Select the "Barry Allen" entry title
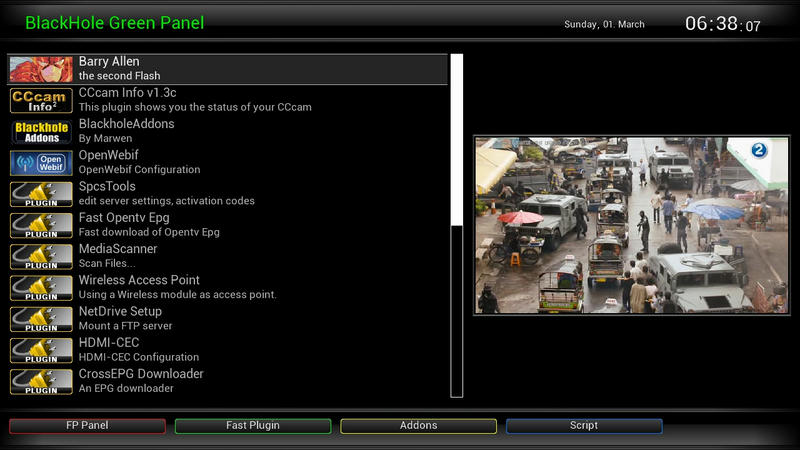 (109, 61)
